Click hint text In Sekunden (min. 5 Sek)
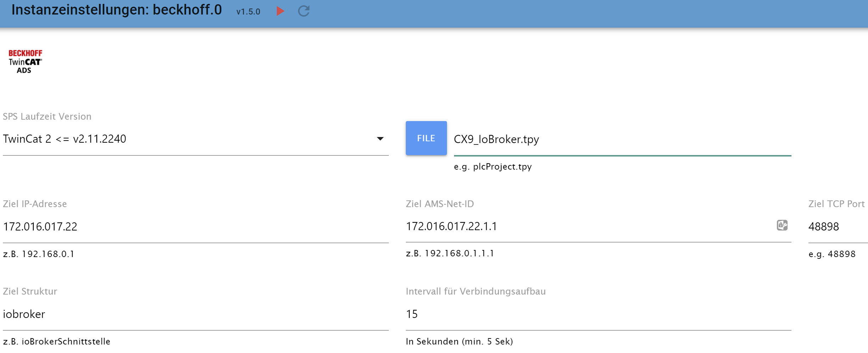Viewport: 868px width, 353px height. pyautogui.click(x=459, y=341)
